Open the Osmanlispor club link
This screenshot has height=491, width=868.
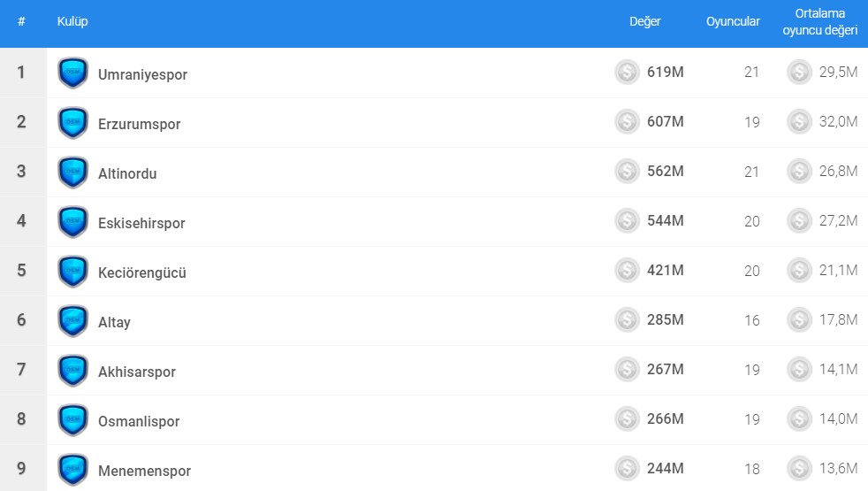click(x=139, y=421)
